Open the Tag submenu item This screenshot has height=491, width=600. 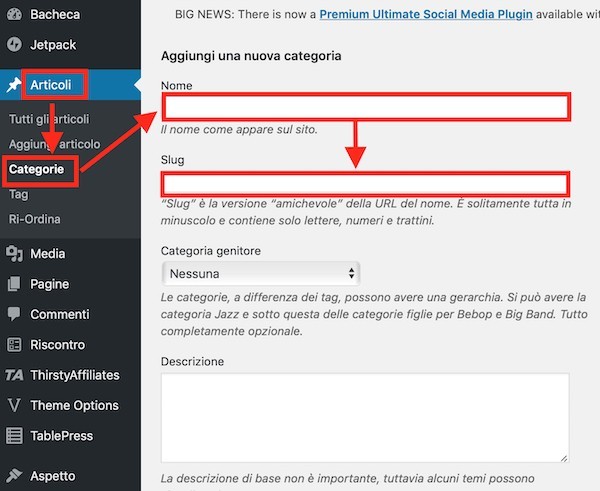(x=19, y=194)
